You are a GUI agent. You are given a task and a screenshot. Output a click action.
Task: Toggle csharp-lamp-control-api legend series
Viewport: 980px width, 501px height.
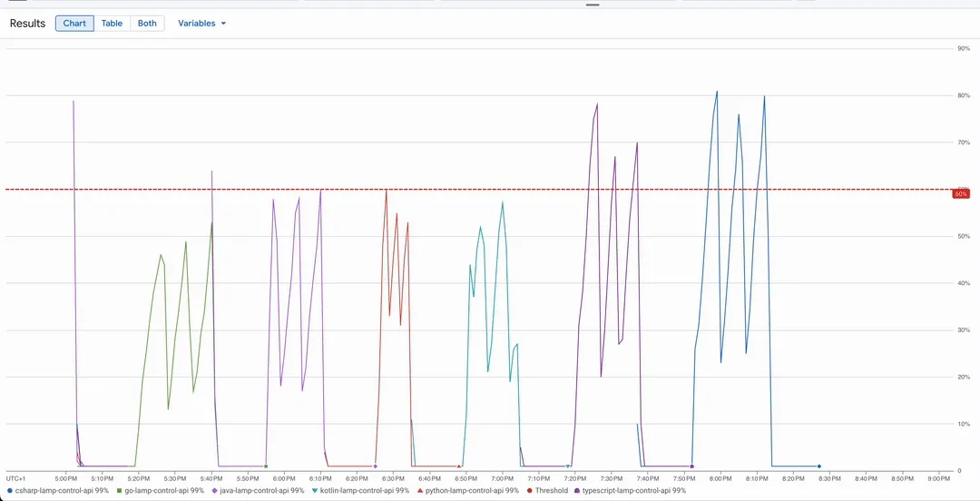[x=57, y=490]
